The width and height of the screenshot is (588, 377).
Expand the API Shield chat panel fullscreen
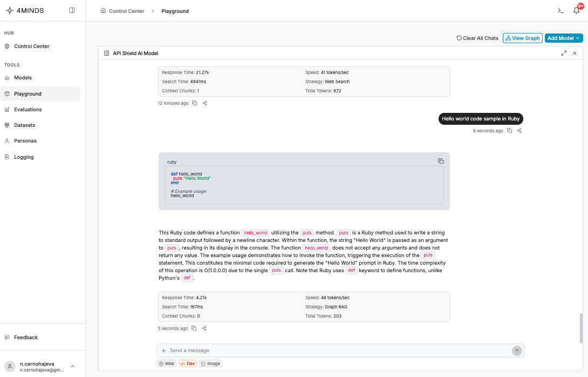(x=564, y=53)
